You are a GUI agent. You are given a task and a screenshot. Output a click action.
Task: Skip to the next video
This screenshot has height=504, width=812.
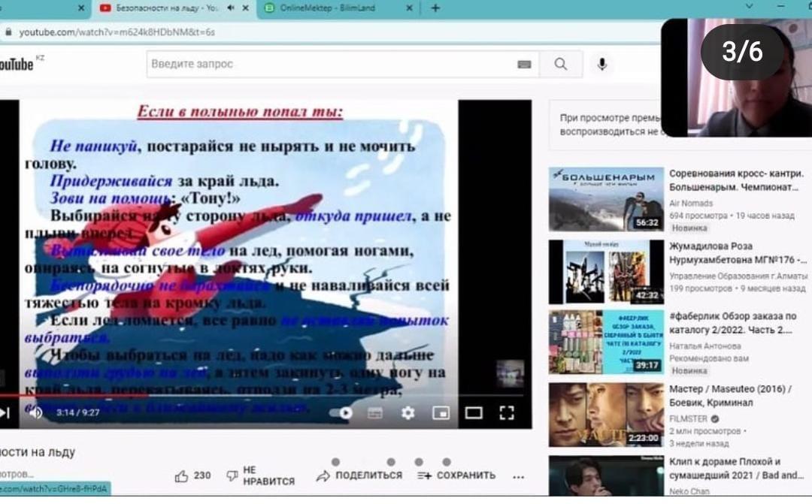tap(5, 412)
